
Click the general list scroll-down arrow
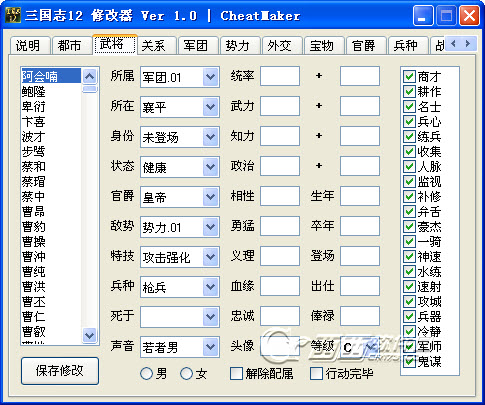tap(89, 335)
